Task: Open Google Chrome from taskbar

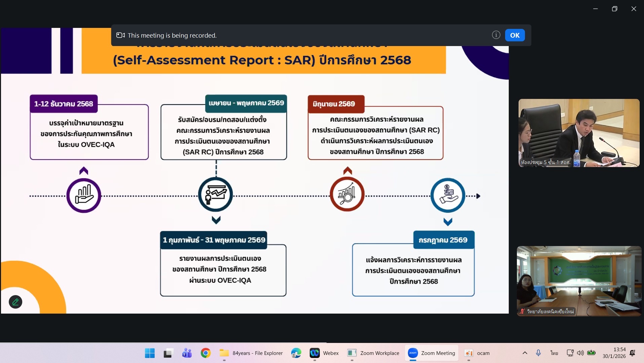Action: click(205, 353)
